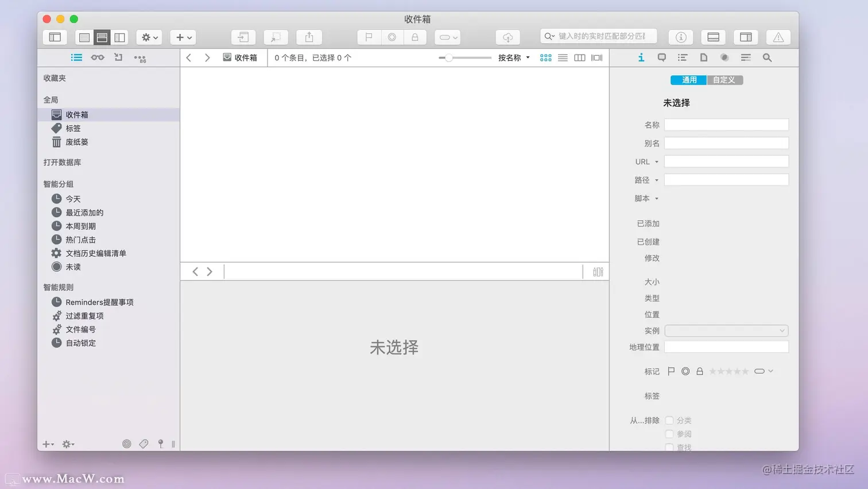Viewport: 868px width, 489px height.
Task: Select the sidebar navigate list tab
Action: [76, 57]
